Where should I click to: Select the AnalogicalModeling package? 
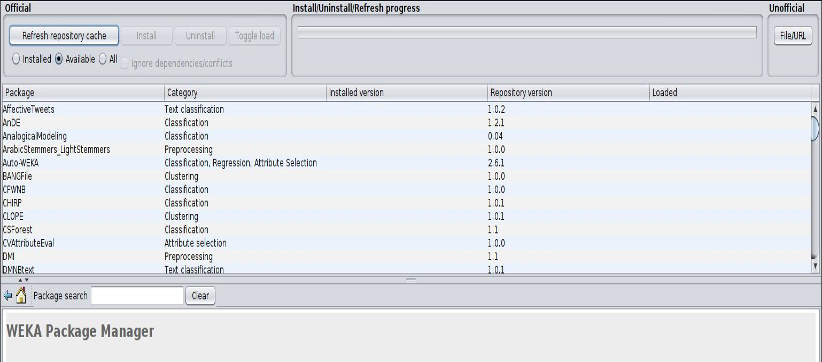[x=406, y=136]
